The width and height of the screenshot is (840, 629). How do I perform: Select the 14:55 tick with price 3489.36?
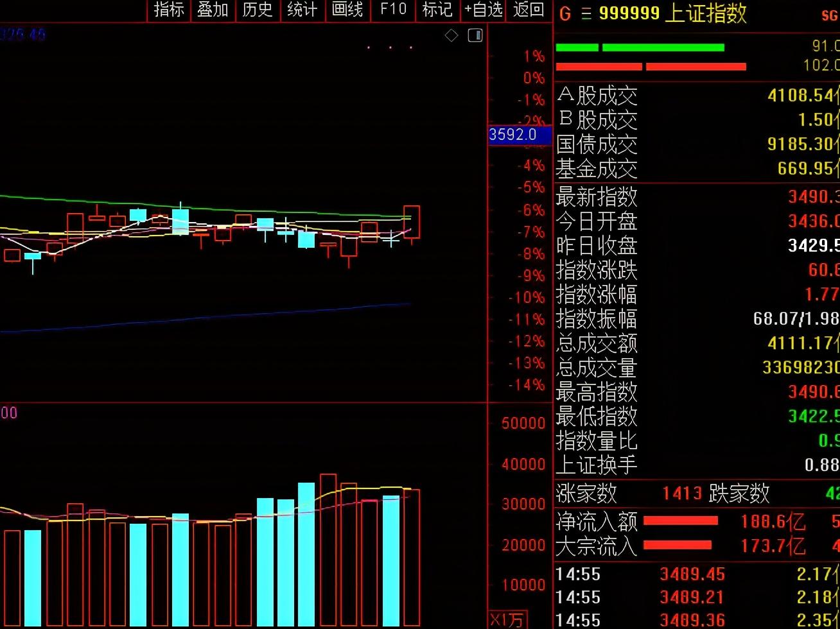pyautogui.click(x=697, y=620)
